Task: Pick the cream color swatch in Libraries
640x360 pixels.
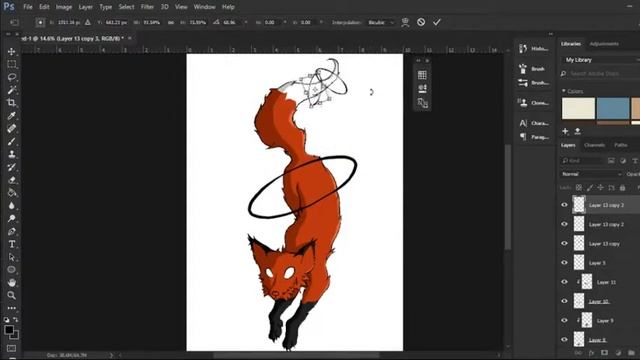Action: (x=578, y=109)
